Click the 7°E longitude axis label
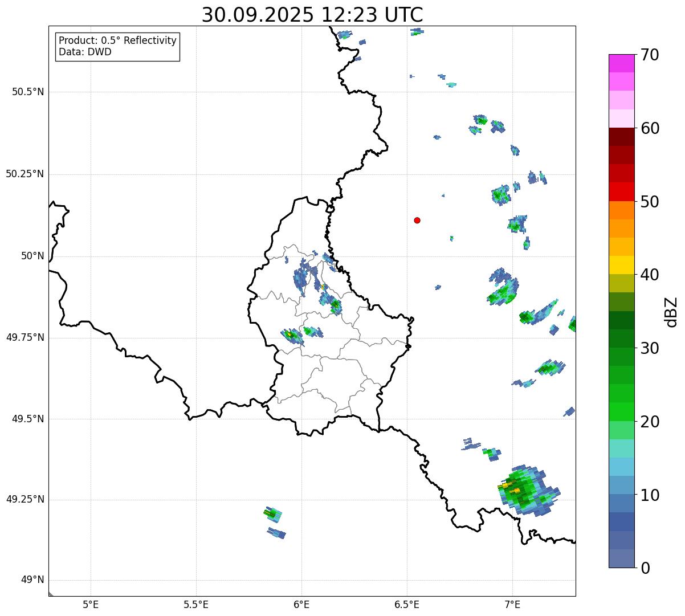Image resolution: width=685 pixels, height=616 pixels. [512, 605]
